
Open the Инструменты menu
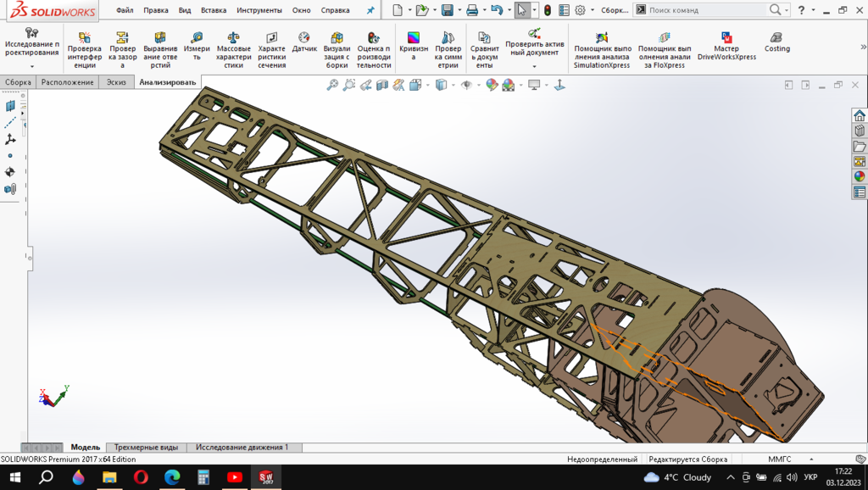click(259, 10)
